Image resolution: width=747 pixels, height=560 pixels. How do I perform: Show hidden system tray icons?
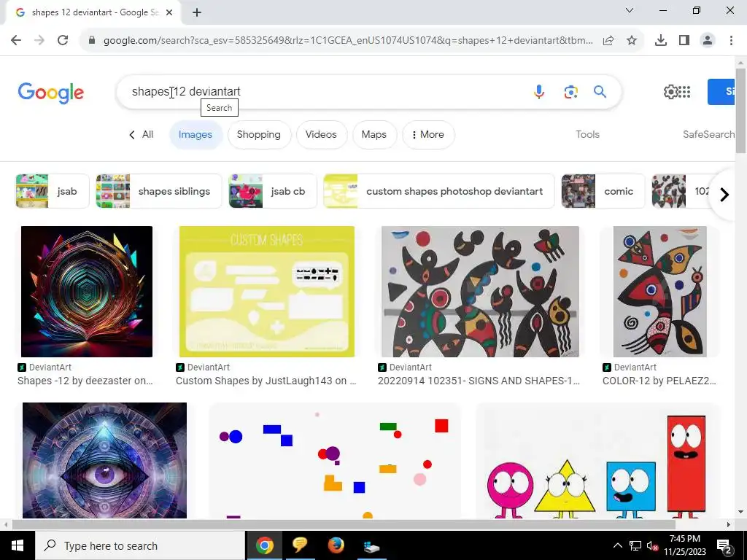coord(617,545)
